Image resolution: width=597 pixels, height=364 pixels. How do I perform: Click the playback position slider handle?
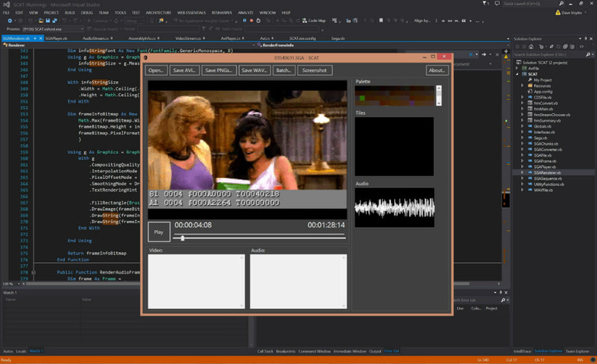point(182,238)
